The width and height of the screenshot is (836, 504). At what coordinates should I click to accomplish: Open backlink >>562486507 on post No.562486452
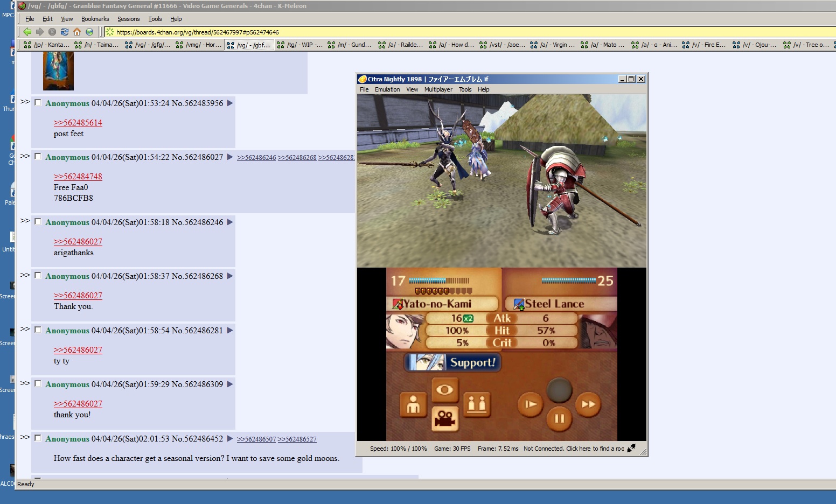256,439
